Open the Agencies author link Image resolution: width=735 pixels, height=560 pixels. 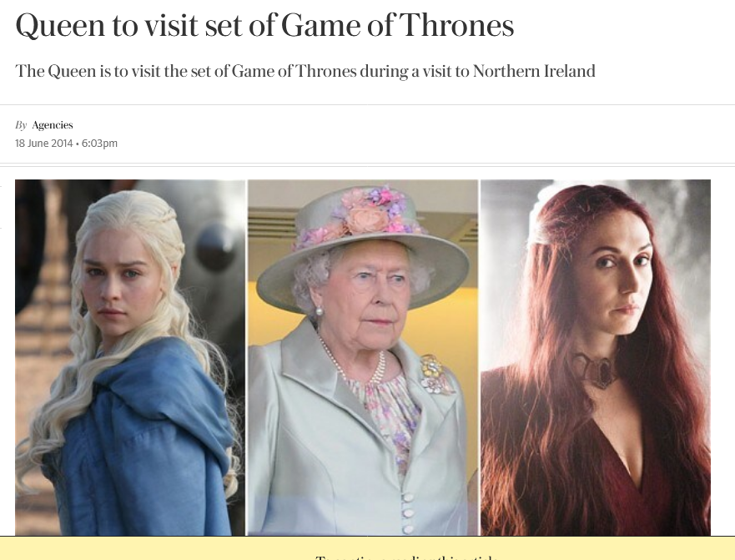(53, 125)
